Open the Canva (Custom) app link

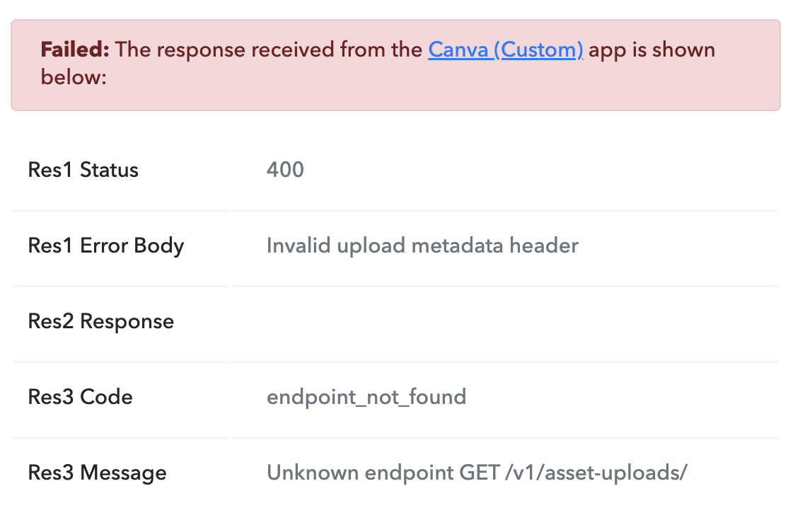[x=505, y=50]
